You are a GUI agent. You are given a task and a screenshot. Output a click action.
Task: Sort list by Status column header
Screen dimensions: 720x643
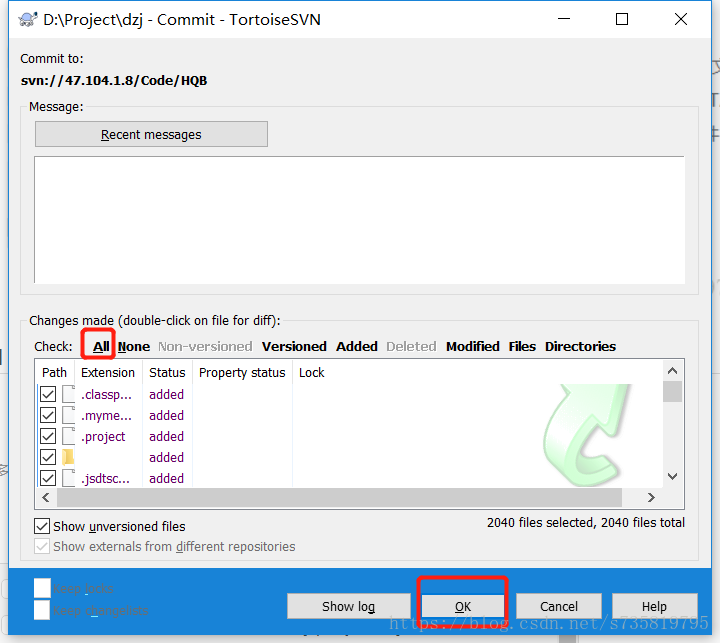(167, 372)
